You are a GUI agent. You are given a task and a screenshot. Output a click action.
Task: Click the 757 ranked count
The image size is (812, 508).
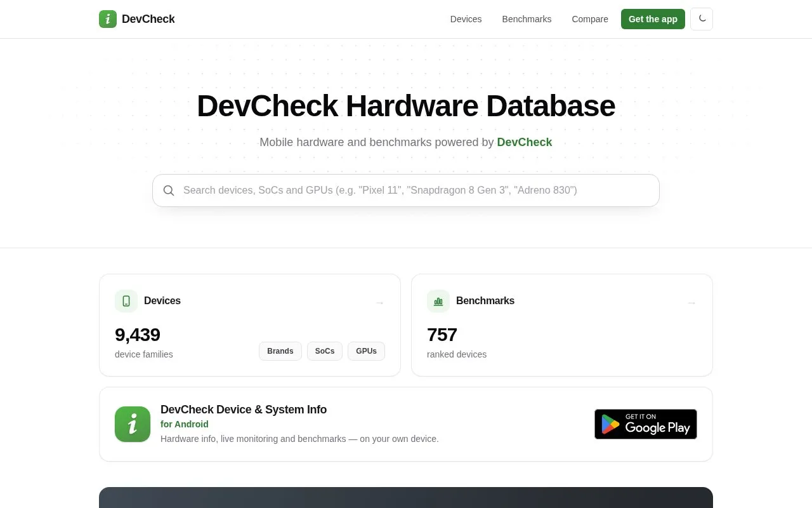[442, 335]
